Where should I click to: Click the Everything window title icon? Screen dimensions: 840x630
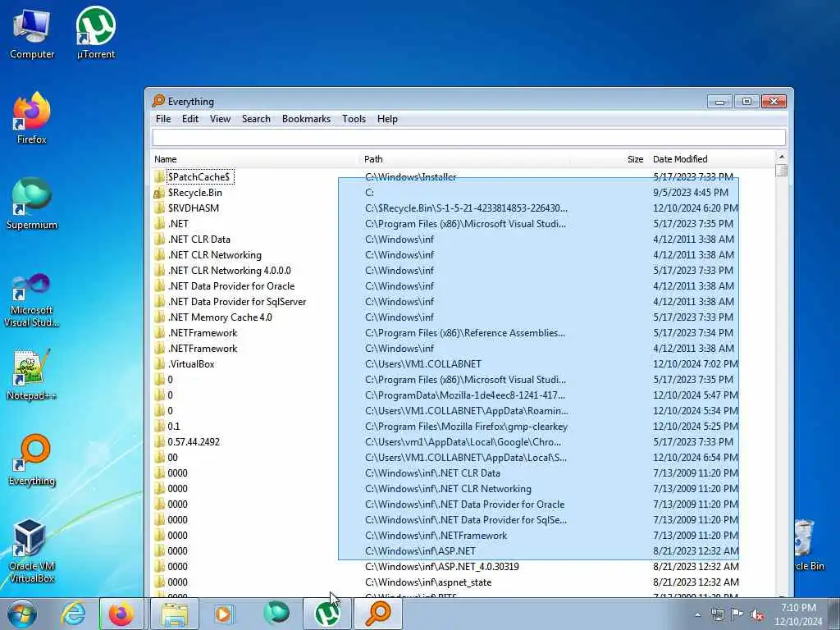158,101
